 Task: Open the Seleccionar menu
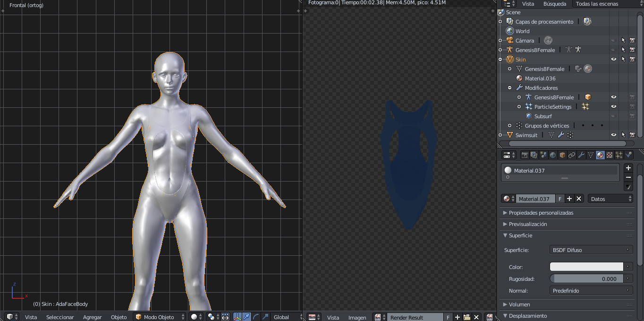click(60, 317)
